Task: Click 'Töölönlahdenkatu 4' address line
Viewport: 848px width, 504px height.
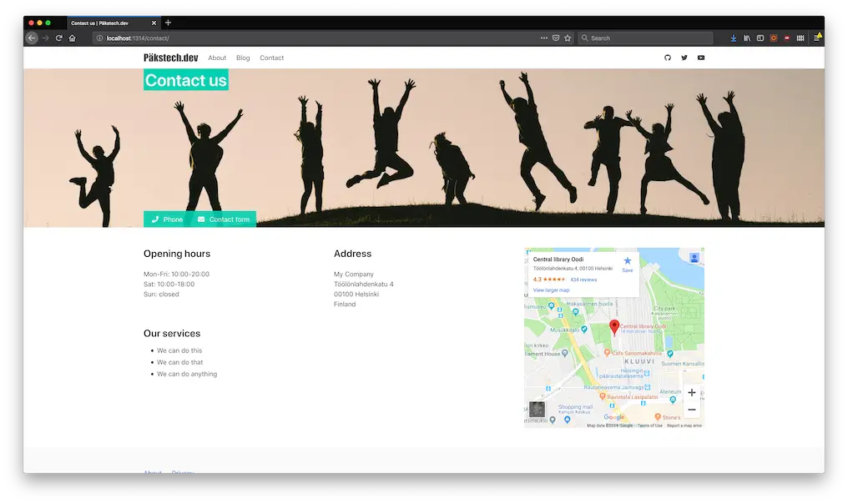Action: (363, 284)
